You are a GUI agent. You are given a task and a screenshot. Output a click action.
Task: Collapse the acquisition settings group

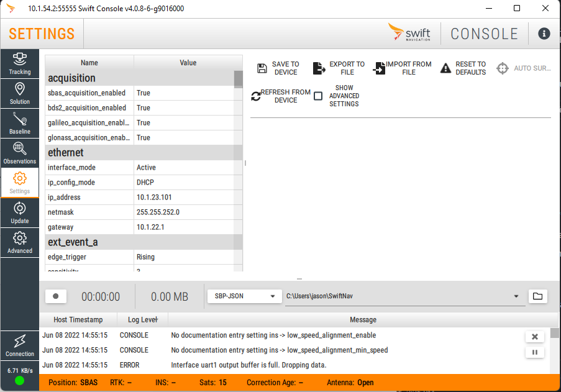140,78
